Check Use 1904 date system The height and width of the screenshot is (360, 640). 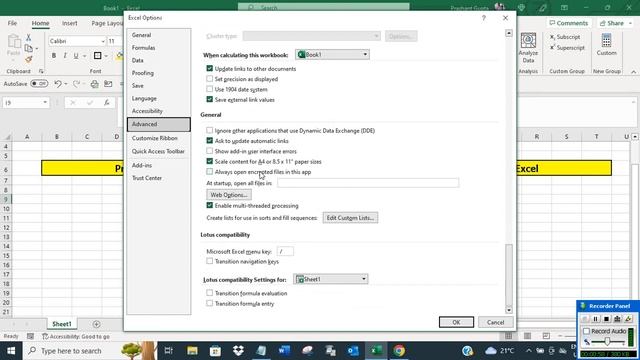click(x=210, y=89)
